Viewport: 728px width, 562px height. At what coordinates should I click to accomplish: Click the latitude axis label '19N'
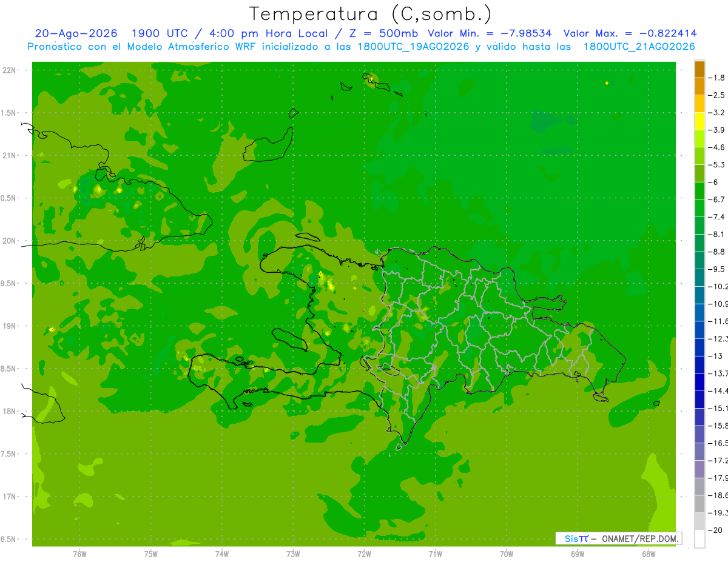tap(10, 326)
